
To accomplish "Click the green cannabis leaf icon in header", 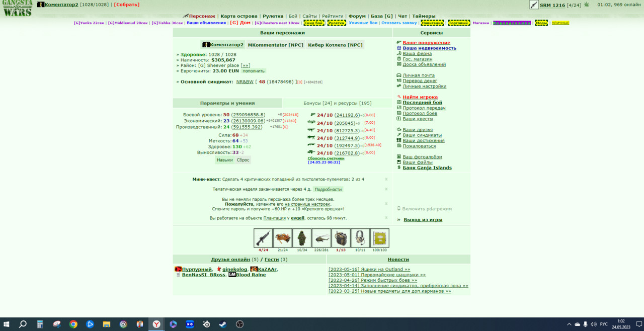I will click(x=586, y=5).
